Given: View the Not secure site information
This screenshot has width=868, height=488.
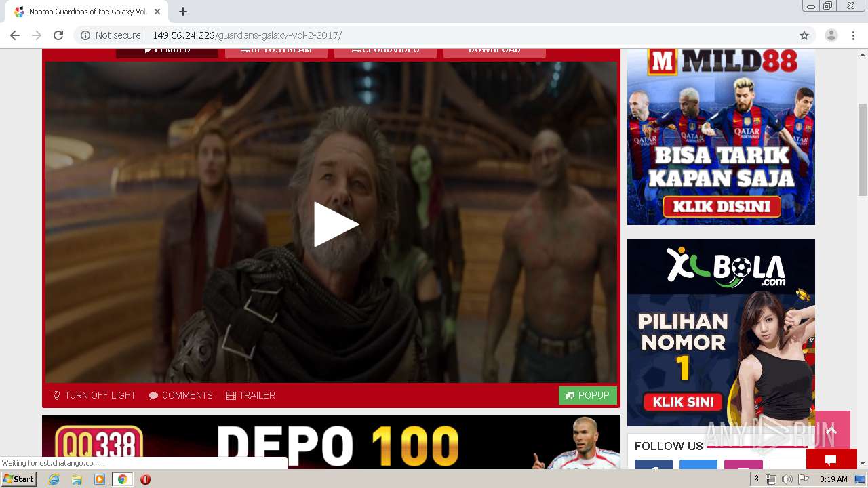Looking at the screenshot, I should pyautogui.click(x=111, y=35).
